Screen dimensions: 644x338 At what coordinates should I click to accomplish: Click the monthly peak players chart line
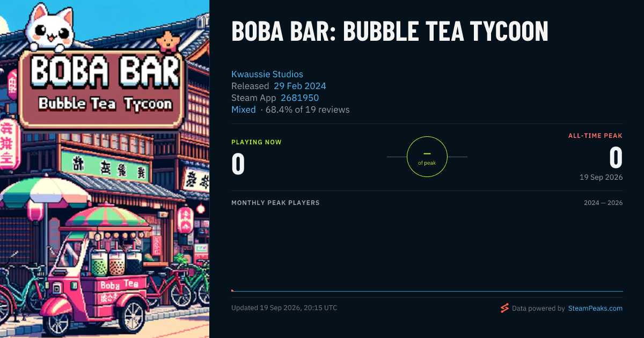[427, 291]
